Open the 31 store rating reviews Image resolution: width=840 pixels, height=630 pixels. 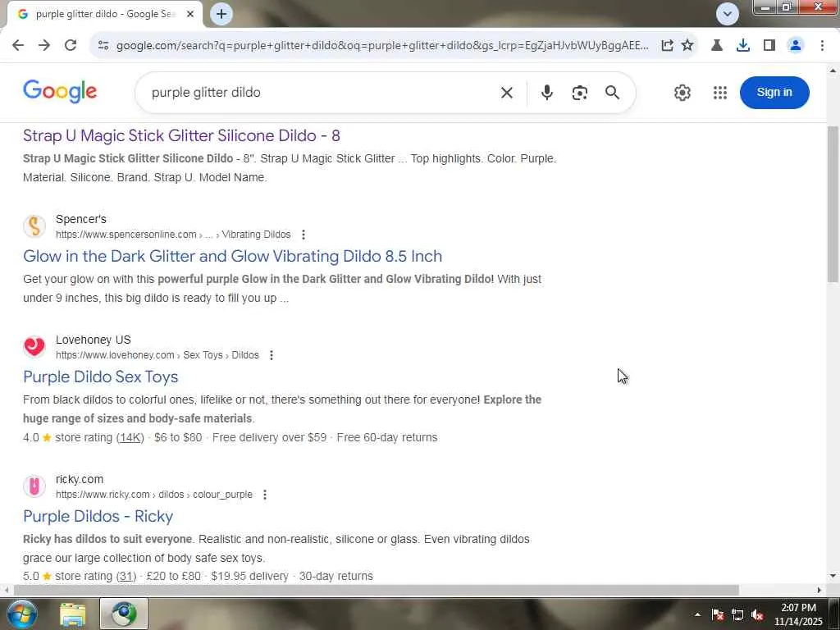tap(126, 577)
